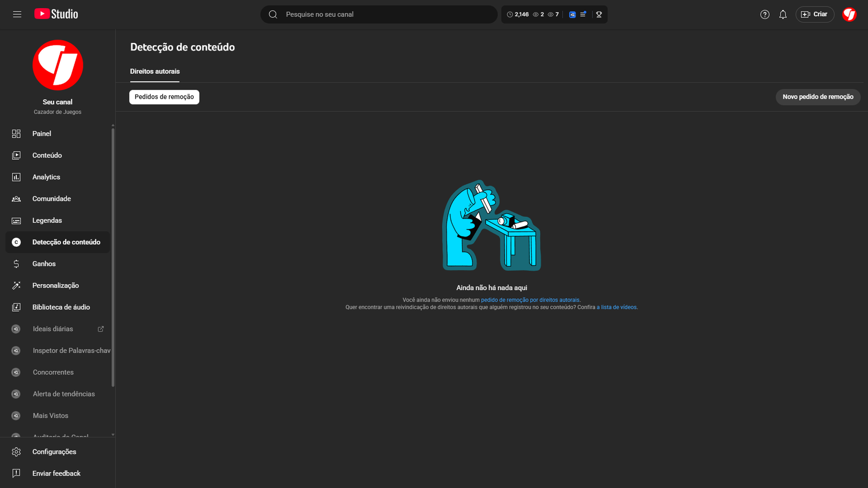Open Ideais diárias in the sidebar

58,329
